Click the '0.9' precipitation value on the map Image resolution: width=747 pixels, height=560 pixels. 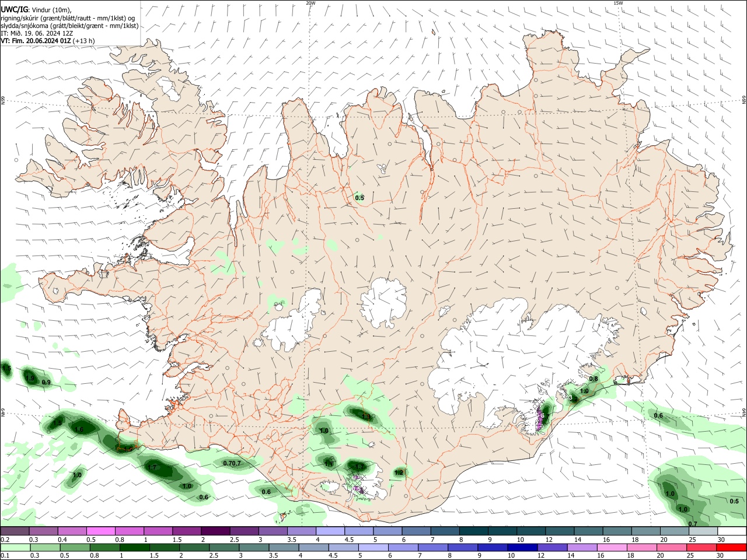pyautogui.click(x=46, y=383)
